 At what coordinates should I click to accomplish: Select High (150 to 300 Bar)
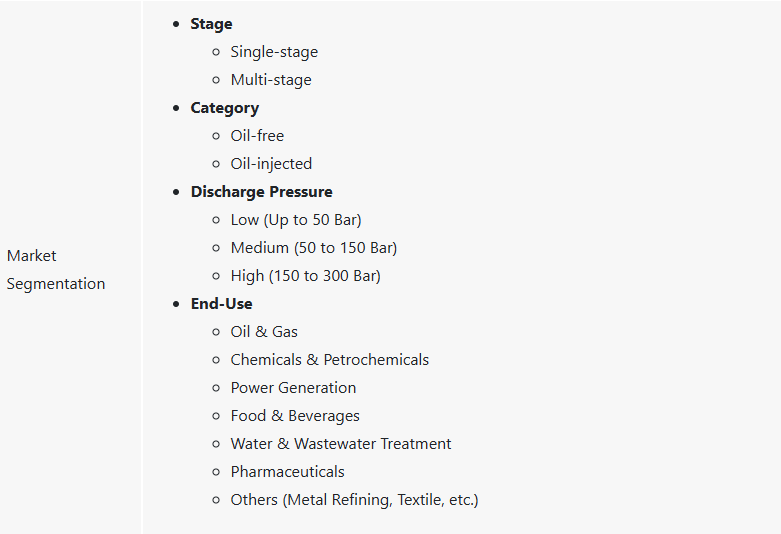pos(305,275)
